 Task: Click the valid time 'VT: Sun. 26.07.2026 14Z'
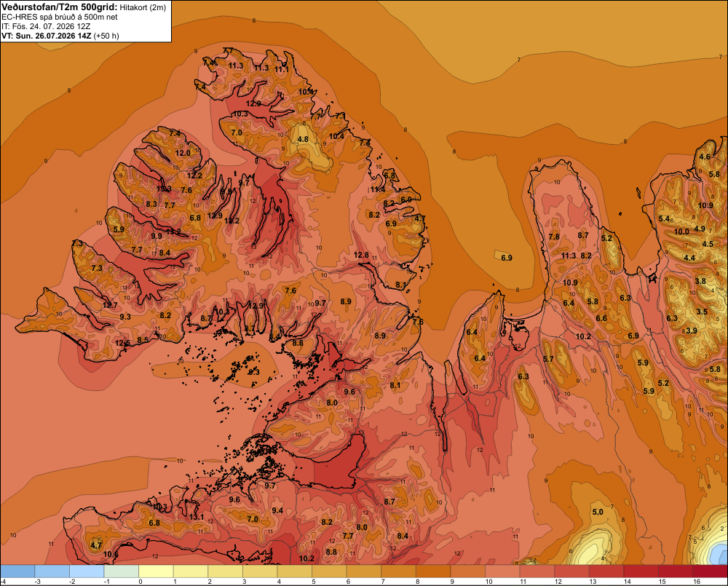point(47,36)
